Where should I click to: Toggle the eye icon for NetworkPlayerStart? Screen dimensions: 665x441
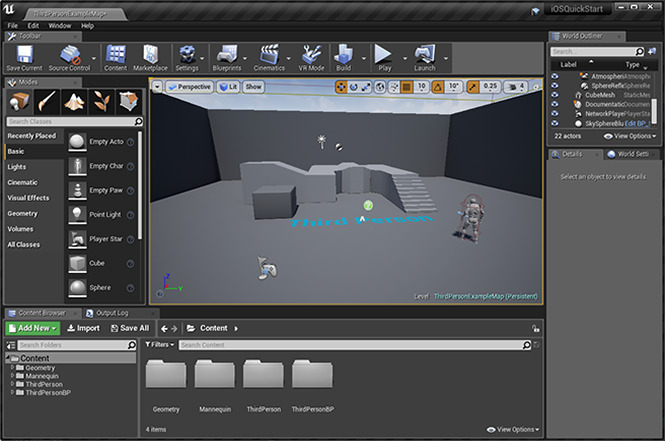(x=555, y=114)
